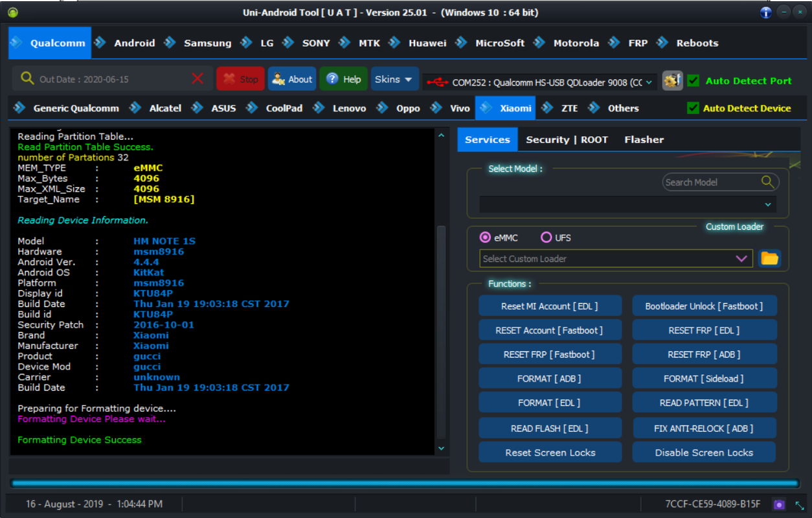The image size is (812, 518).
Task: Click the log scroll-down arrow
Action: (442, 448)
